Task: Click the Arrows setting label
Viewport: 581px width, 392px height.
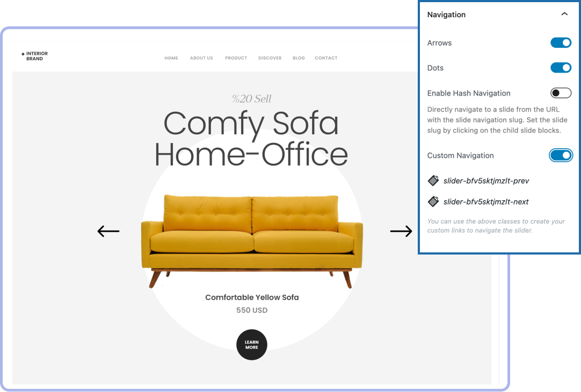Action: click(439, 43)
